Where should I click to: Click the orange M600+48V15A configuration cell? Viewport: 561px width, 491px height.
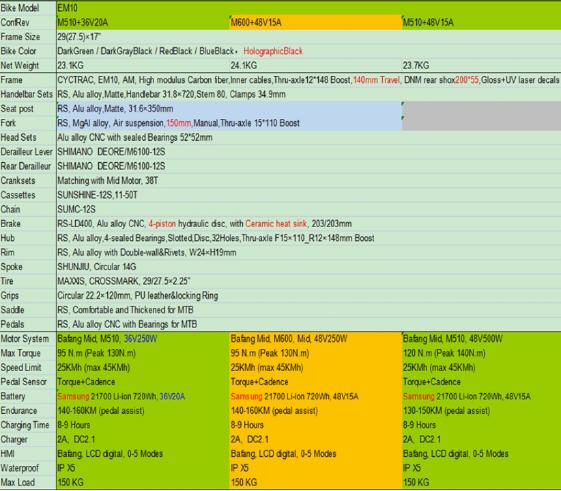(316, 23)
